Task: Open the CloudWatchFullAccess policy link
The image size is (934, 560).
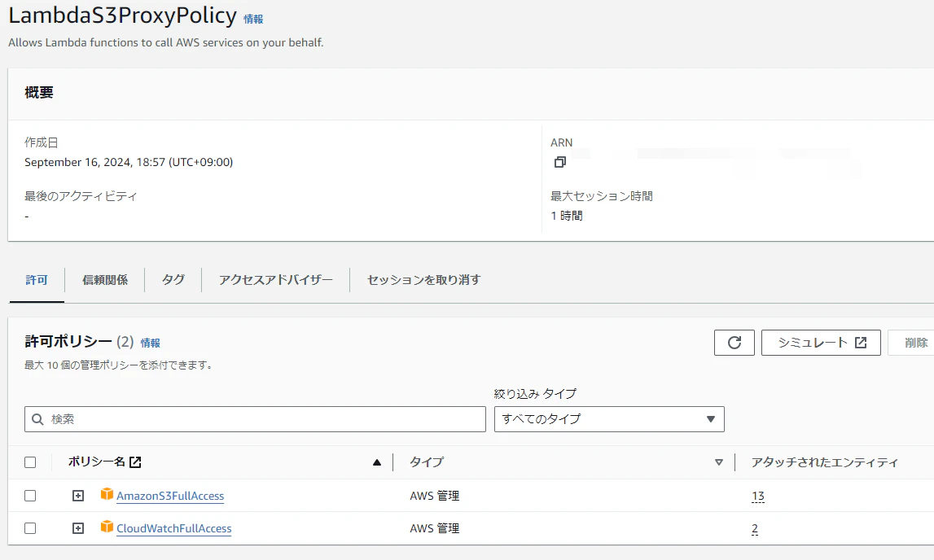Action: pos(174,528)
